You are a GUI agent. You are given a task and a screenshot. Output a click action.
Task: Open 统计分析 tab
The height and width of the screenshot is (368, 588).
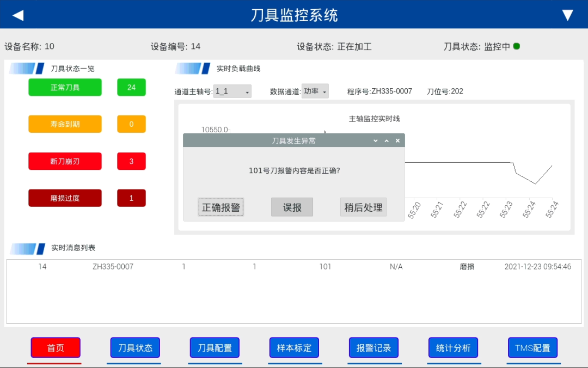pyautogui.click(x=453, y=348)
